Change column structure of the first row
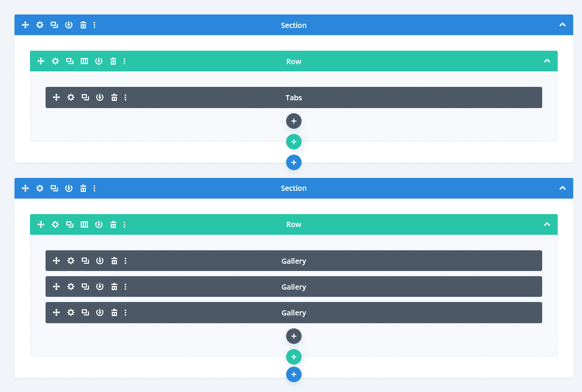This screenshot has height=392, width=582. [84, 61]
